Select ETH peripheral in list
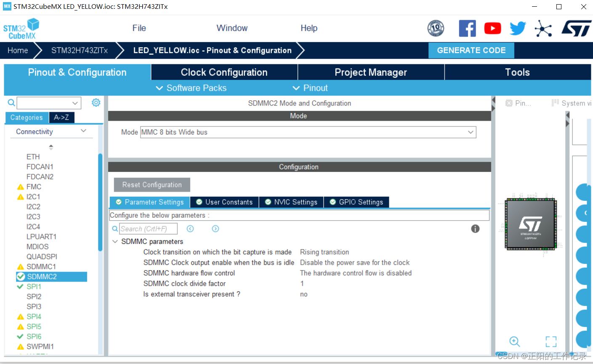 click(33, 157)
